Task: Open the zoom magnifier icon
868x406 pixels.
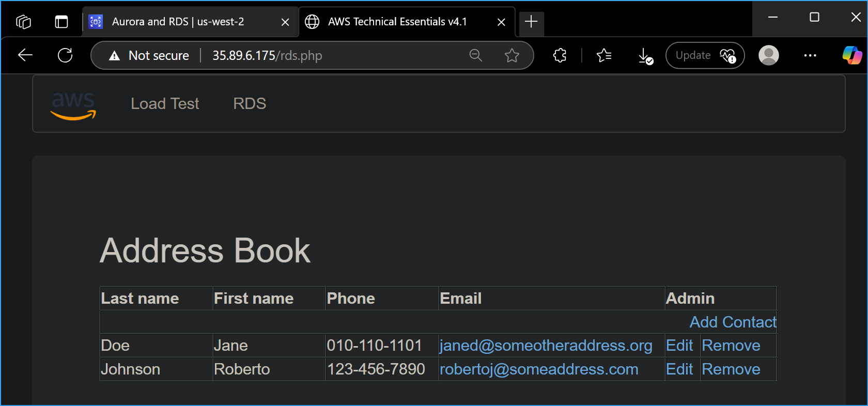Action: (x=476, y=55)
